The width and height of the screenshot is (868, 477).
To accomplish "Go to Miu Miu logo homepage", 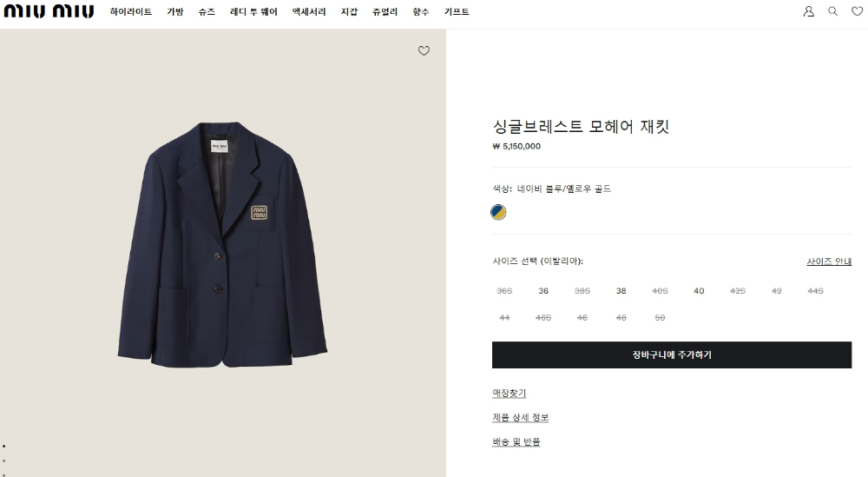I will (x=49, y=11).
